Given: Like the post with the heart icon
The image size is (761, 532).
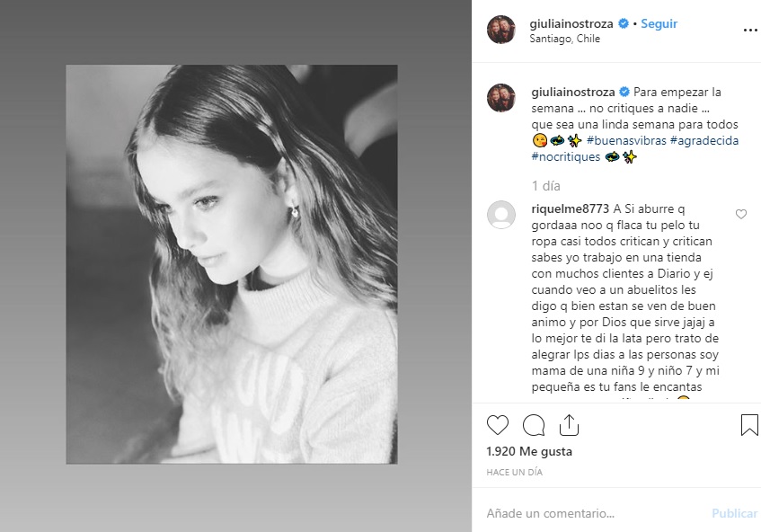Looking at the screenshot, I should pyautogui.click(x=497, y=425).
